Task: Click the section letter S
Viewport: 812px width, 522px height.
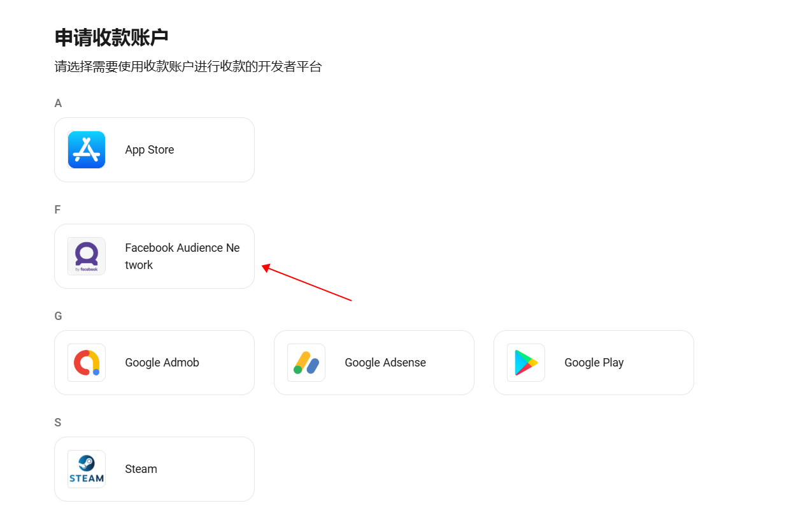Action: point(58,423)
